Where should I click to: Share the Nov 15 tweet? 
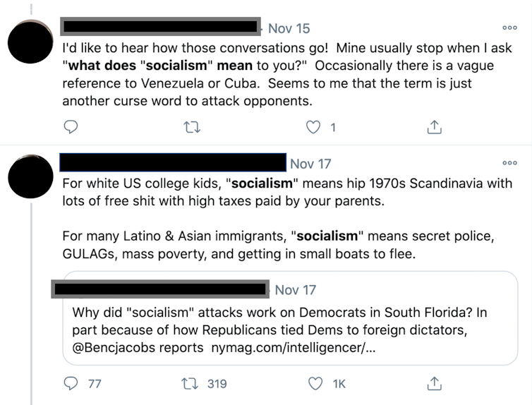[435, 127]
